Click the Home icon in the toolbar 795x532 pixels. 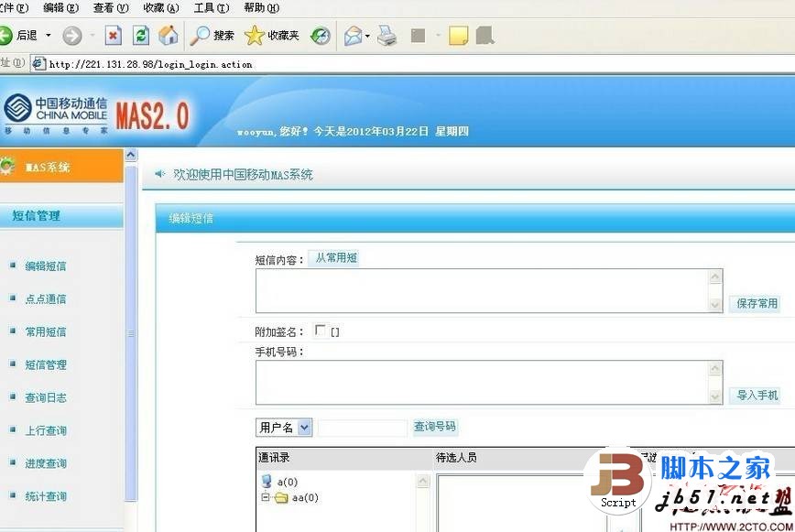tap(168, 35)
